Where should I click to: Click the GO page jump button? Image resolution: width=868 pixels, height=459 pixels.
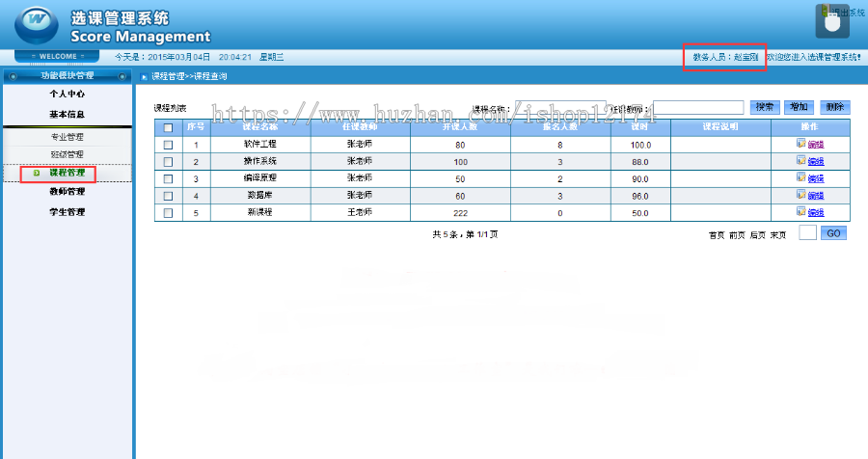833,233
